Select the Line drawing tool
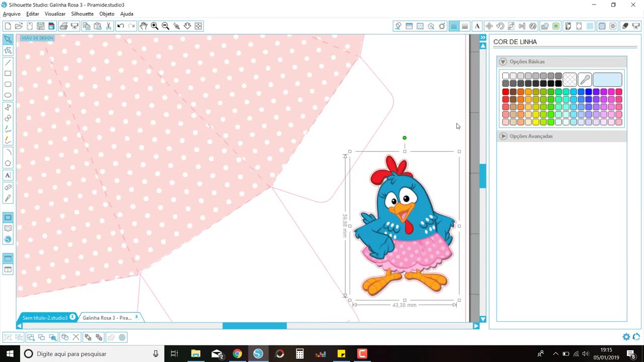This screenshot has width=644, height=362. pos(8,62)
